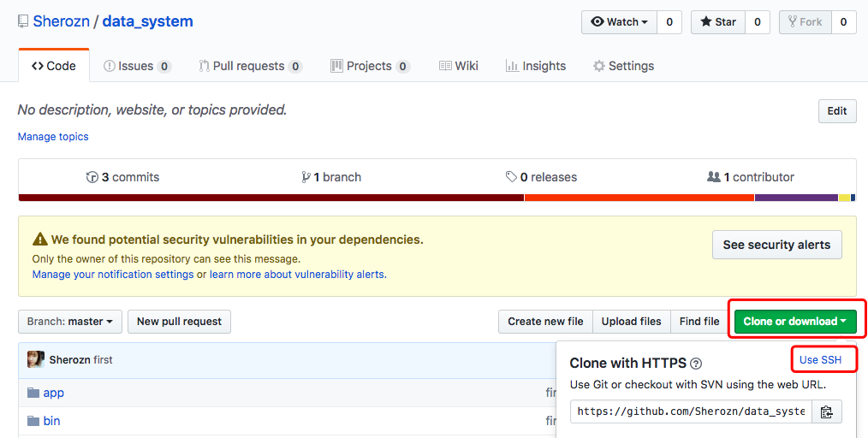Open the Wiki tab

pos(458,66)
